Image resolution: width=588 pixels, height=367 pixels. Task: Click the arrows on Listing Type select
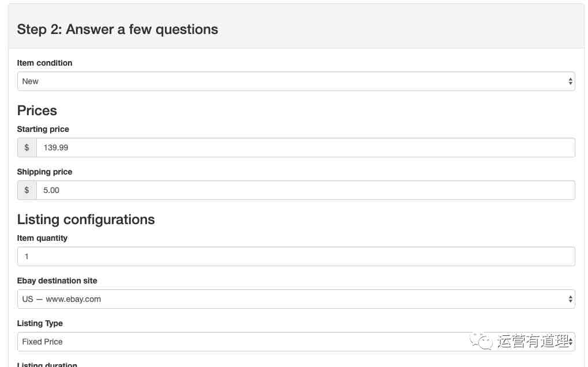(x=570, y=342)
